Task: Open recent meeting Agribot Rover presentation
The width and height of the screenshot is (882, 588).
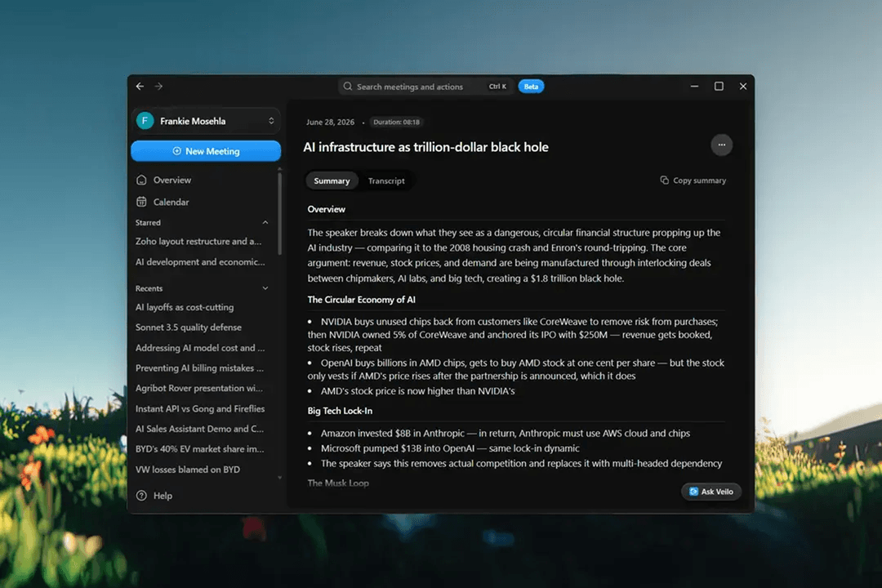Action: [199, 388]
